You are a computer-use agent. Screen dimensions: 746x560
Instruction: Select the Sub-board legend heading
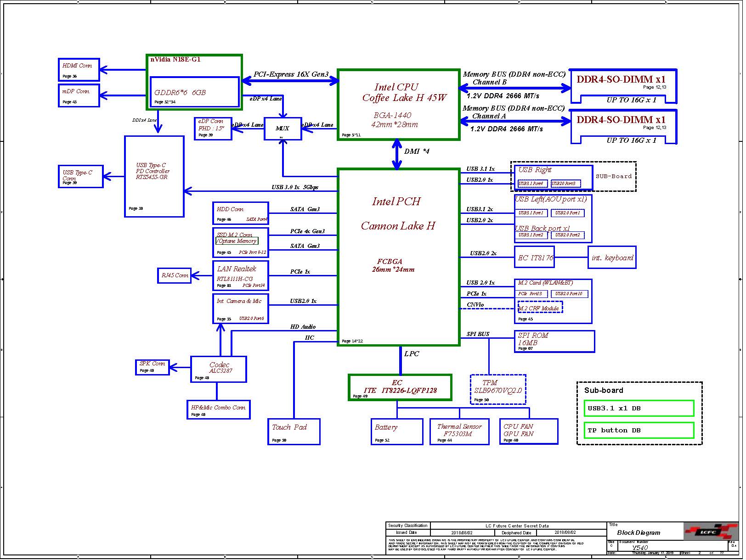coord(604,391)
